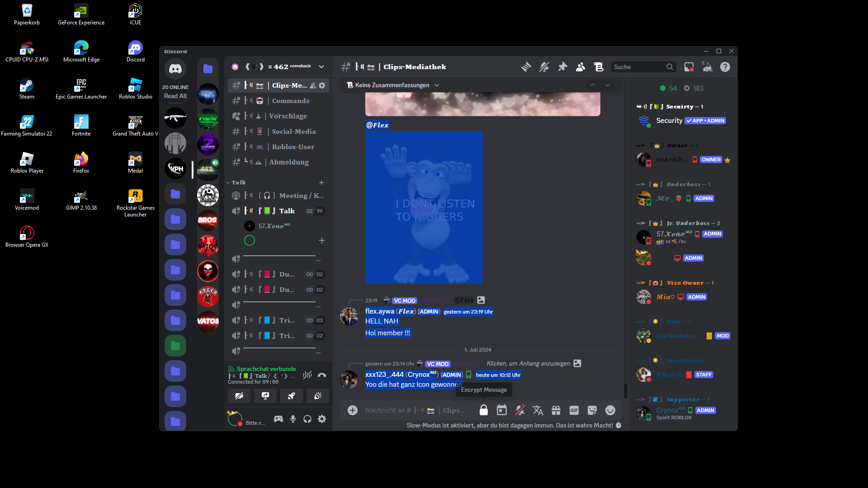Open the Vorschlage channel
The image size is (868, 488).
(278, 116)
